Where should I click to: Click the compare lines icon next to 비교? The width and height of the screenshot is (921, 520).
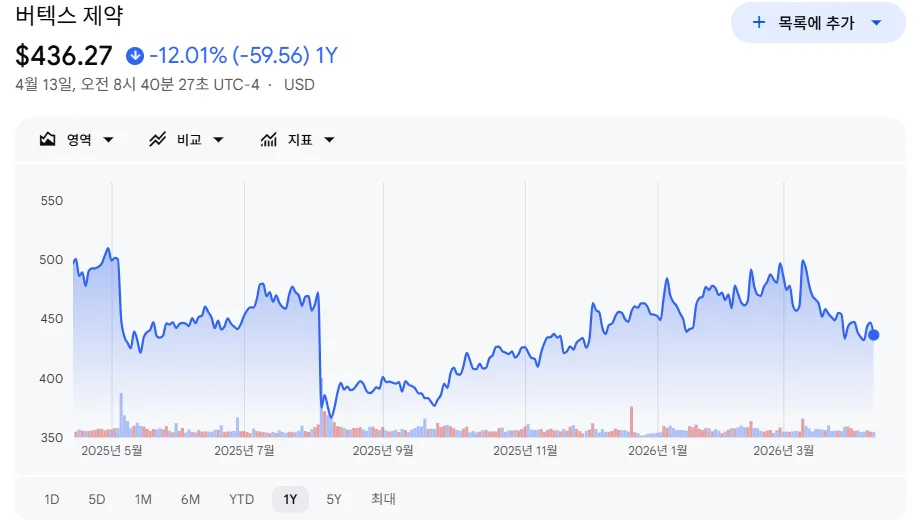[157, 139]
